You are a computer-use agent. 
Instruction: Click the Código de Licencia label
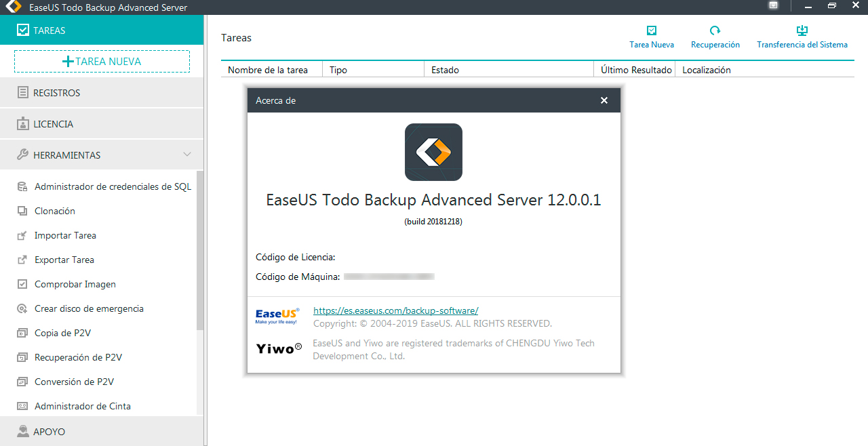pyautogui.click(x=295, y=257)
